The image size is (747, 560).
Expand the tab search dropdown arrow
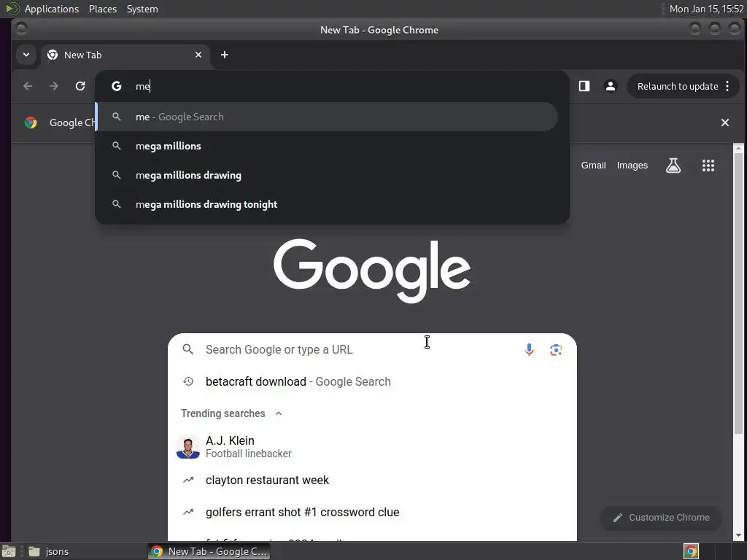click(26, 55)
